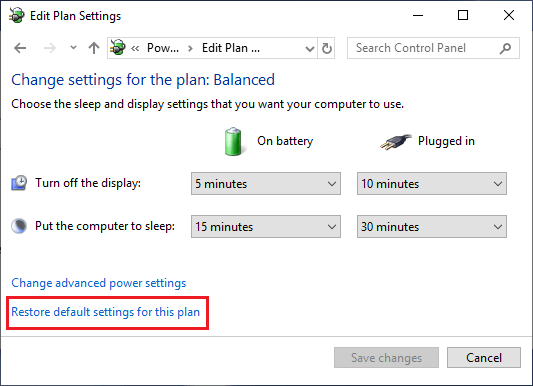Image resolution: width=533 pixels, height=386 pixels.
Task: Open the plugged-in display timeout dropdown, 10 minutes
Action: click(432, 183)
